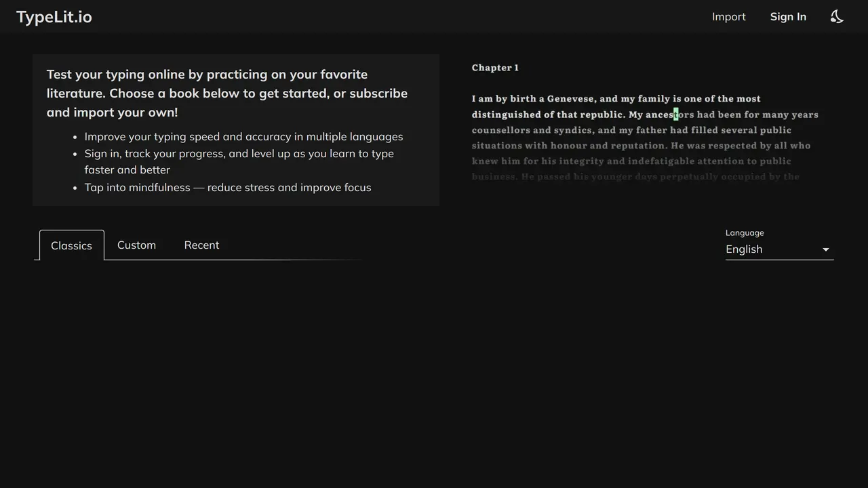This screenshot has height=488, width=868.
Task: Toggle the dark mode moon icon
Action: click(837, 17)
